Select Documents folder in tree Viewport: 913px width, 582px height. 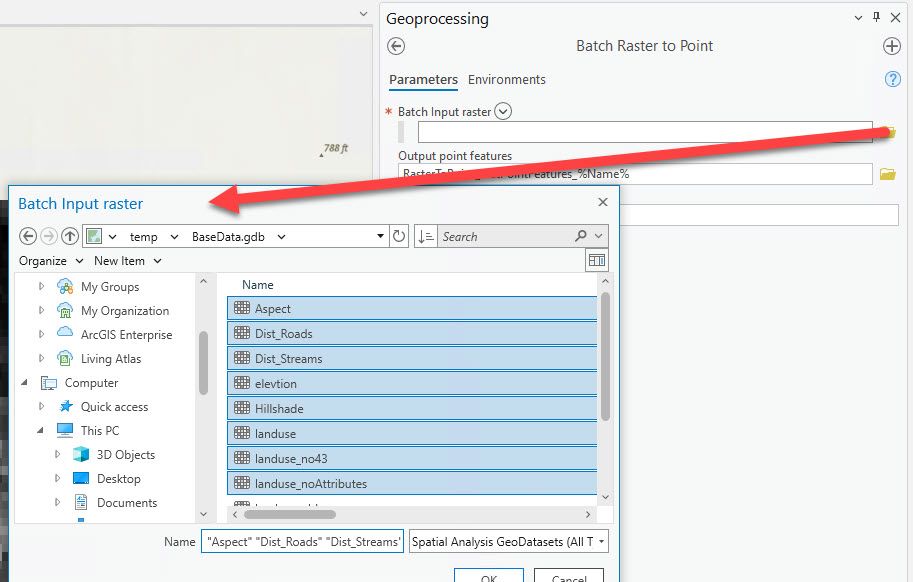tap(127, 503)
